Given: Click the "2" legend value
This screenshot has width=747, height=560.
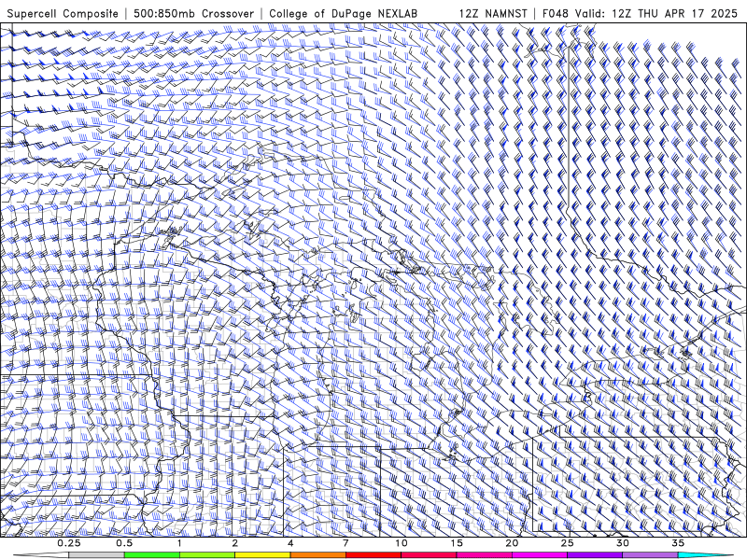Looking at the screenshot, I should (x=235, y=543).
